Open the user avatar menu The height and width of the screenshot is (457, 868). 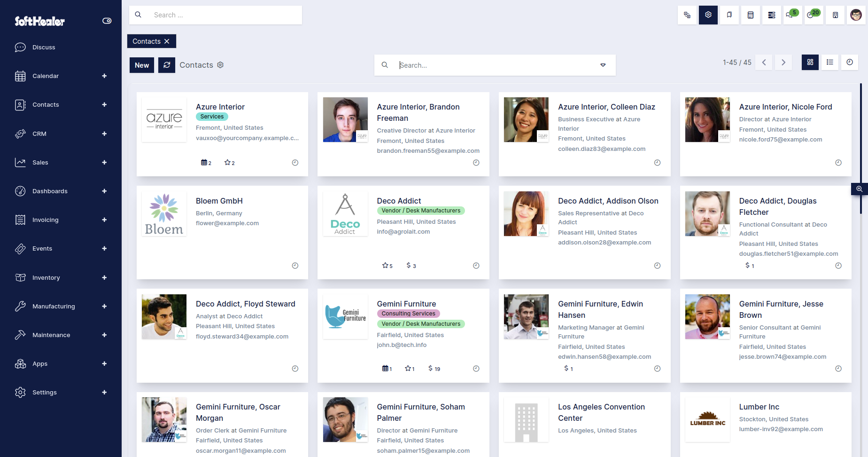(856, 15)
